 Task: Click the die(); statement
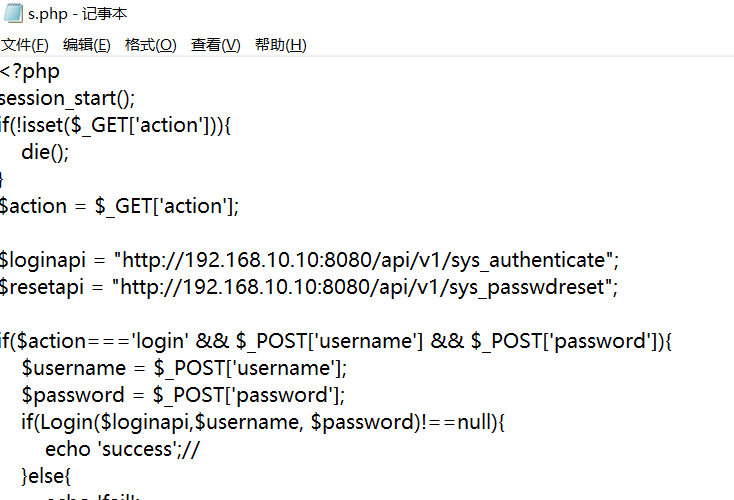point(45,153)
